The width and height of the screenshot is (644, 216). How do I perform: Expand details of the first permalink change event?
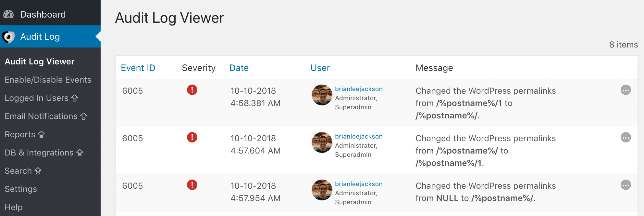(626, 90)
